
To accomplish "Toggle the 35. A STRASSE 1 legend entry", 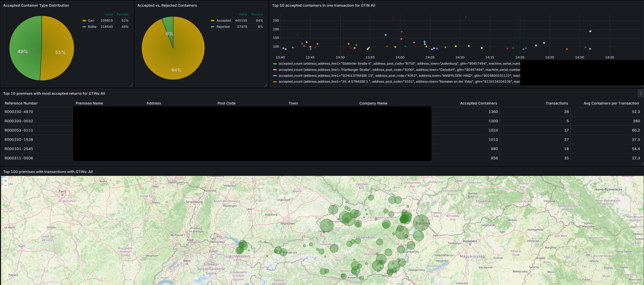I will tap(399, 82).
